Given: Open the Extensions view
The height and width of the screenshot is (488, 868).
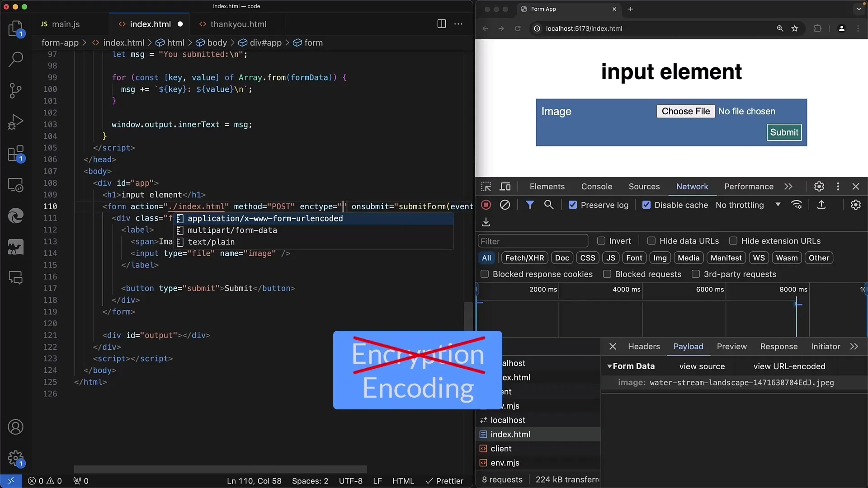Looking at the screenshot, I should pos(16,154).
